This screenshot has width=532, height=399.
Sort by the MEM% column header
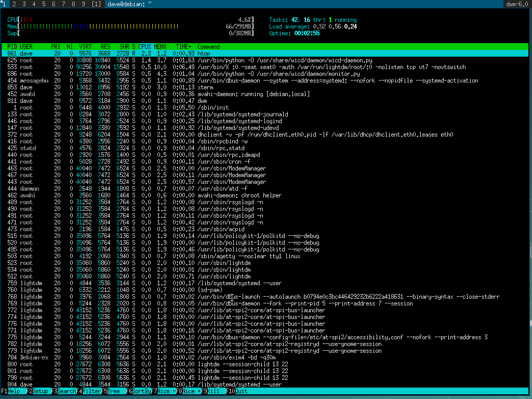160,47
